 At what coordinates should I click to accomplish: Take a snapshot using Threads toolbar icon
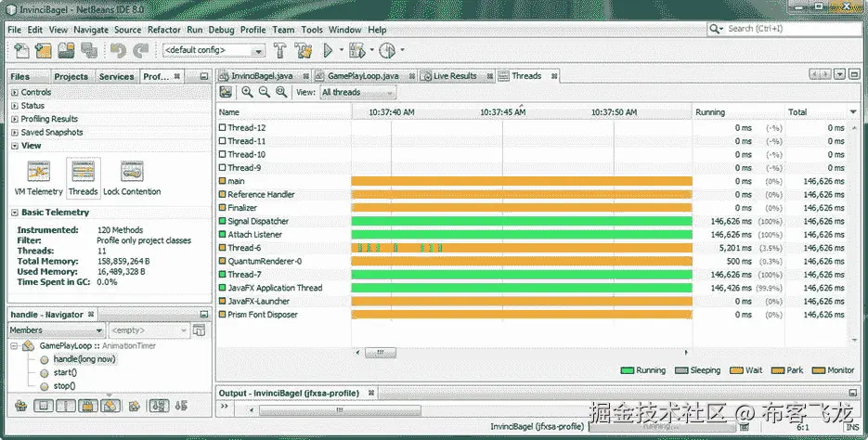pyautogui.click(x=226, y=93)
